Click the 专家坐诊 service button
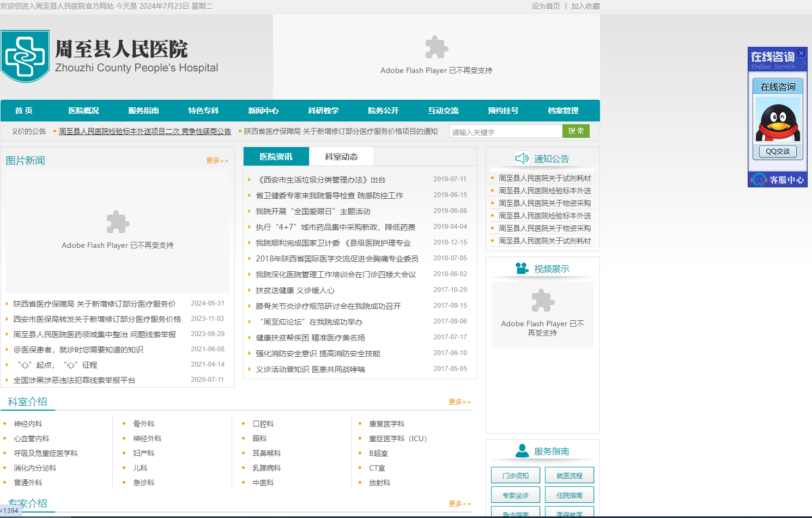This screenshot has height=518, width=812. click(x=516, y=495)
